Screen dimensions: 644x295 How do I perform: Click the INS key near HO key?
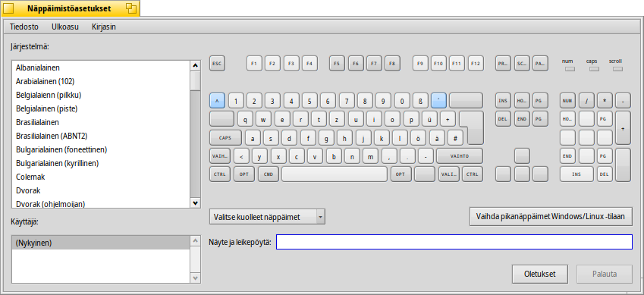tap(503, 101)
